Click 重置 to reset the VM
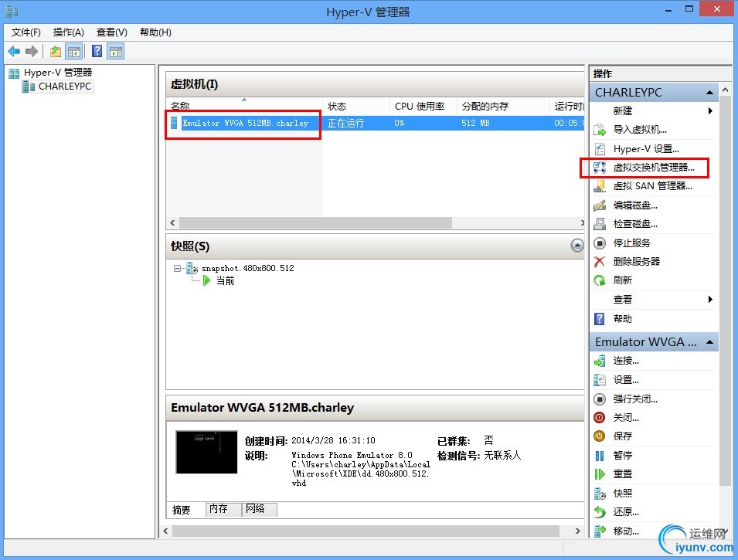The image size is (738, 560). pyautogui.click(x=622, y=474)
